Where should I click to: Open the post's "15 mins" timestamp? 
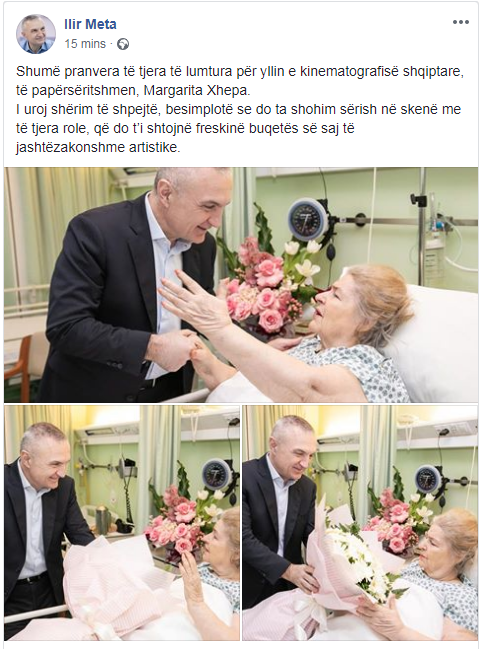85,43
